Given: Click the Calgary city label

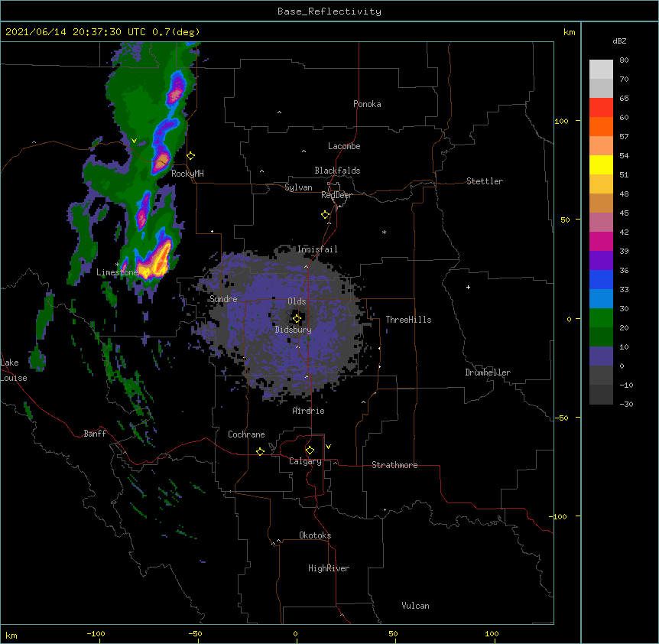Looking at the screenshot, I should (305, 461).
